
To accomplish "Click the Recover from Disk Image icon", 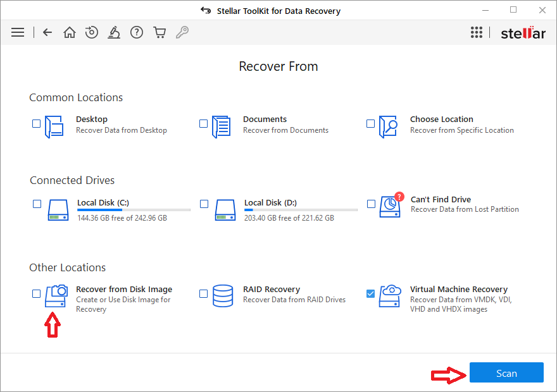I will click(x=56, y=295).
